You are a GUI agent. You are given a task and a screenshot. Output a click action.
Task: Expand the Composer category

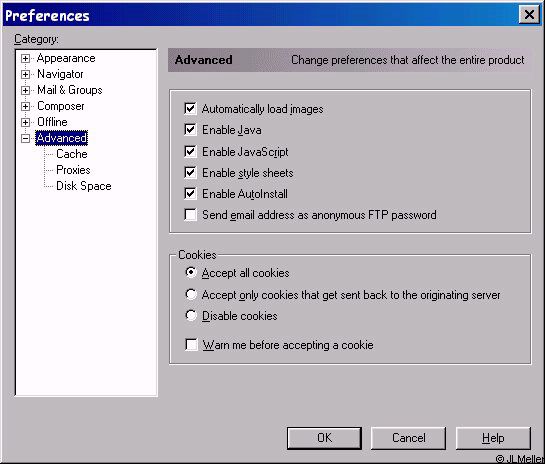click(25, 106)
